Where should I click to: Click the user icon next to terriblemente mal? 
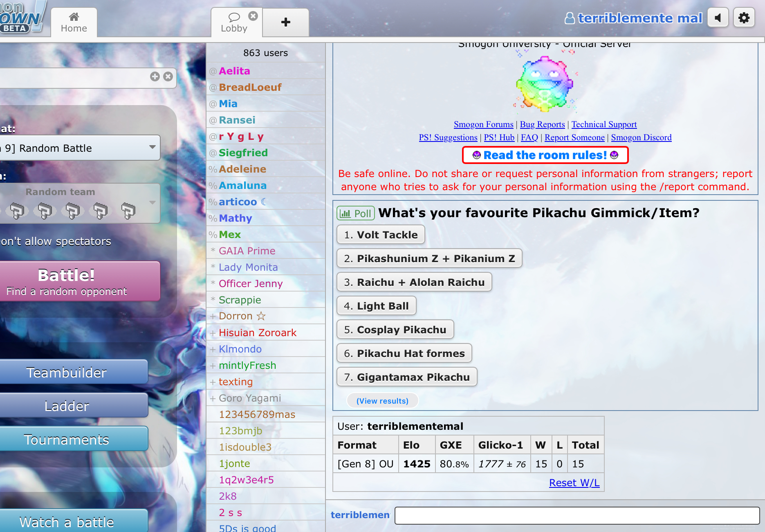pos(570,18)
